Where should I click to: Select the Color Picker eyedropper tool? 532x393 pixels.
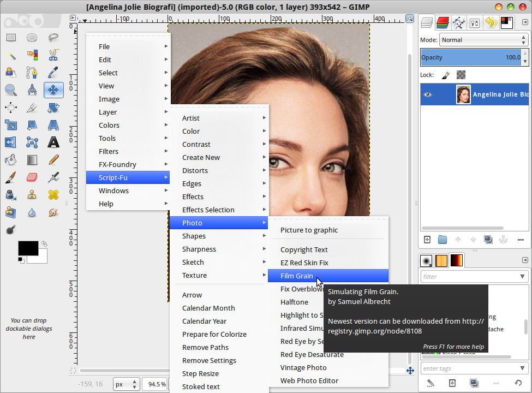[53, 72]
